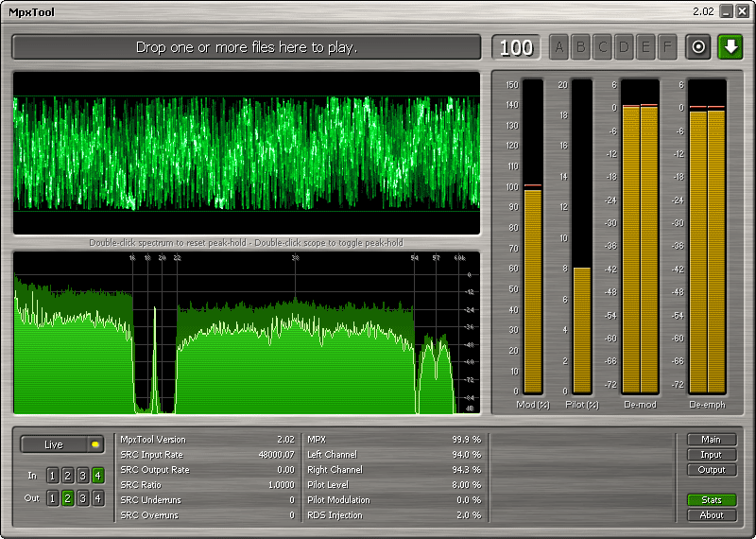756x539 pixels.
Task: Select output 4 in the Out row
Action: pyautogui.click(x=98, y=498)
